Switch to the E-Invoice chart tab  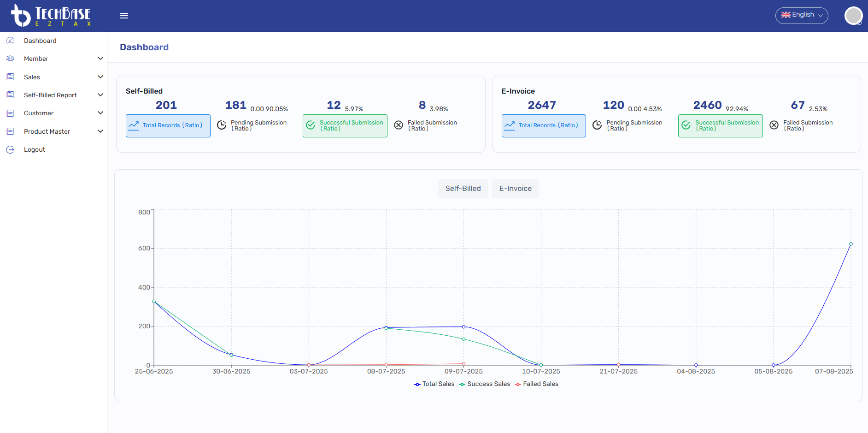point(515,189)
